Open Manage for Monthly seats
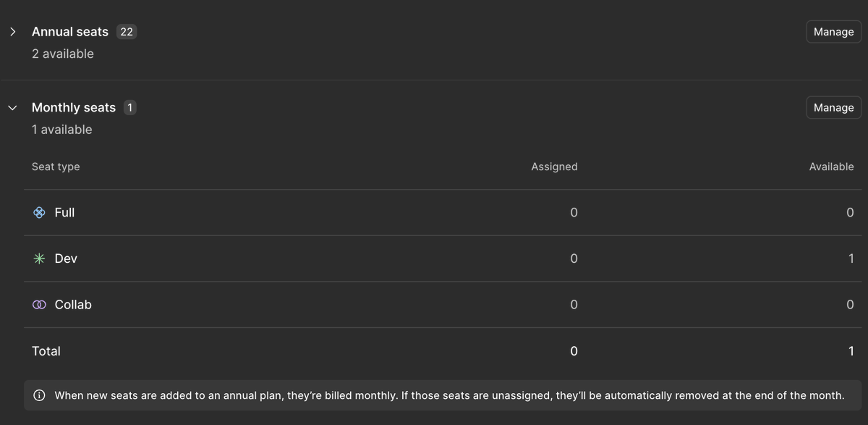868x425 pixels. (x=833, y=107)
